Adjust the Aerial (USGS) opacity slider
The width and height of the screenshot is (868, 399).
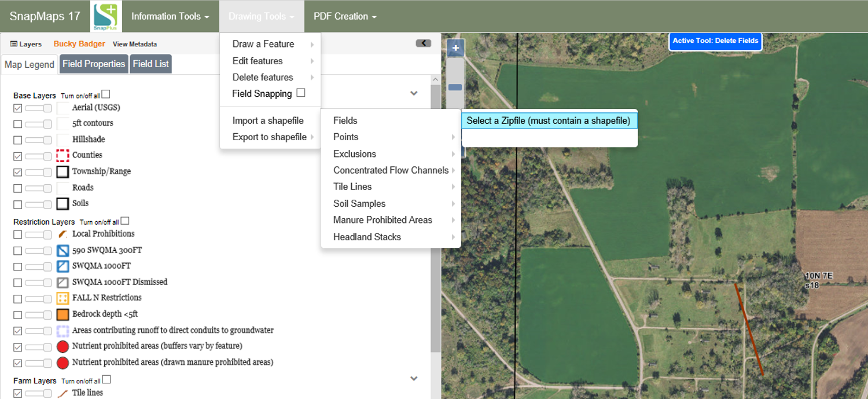[38, 108]
